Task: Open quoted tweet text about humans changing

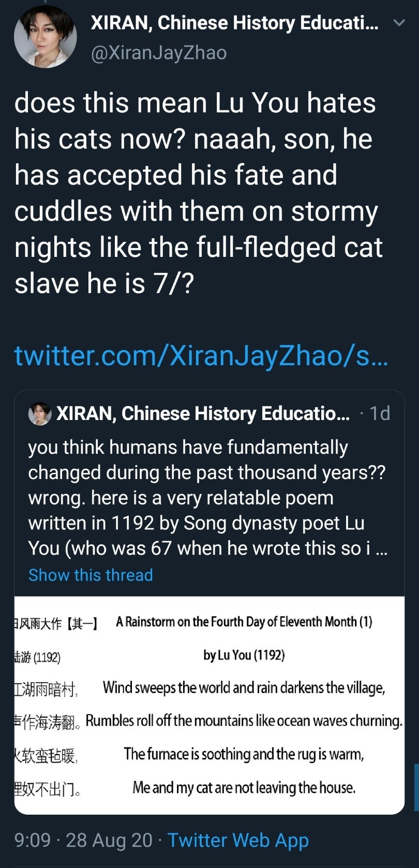Action: coord(207,498)
